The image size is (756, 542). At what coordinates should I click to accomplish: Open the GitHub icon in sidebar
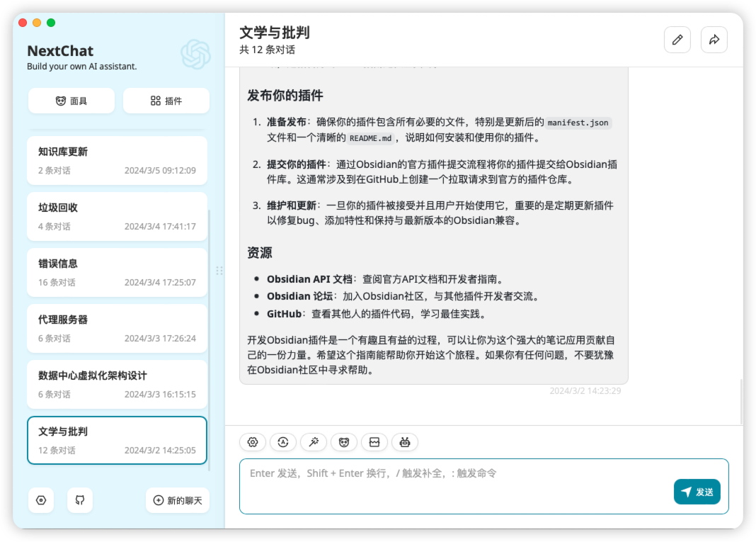[79, 500]
